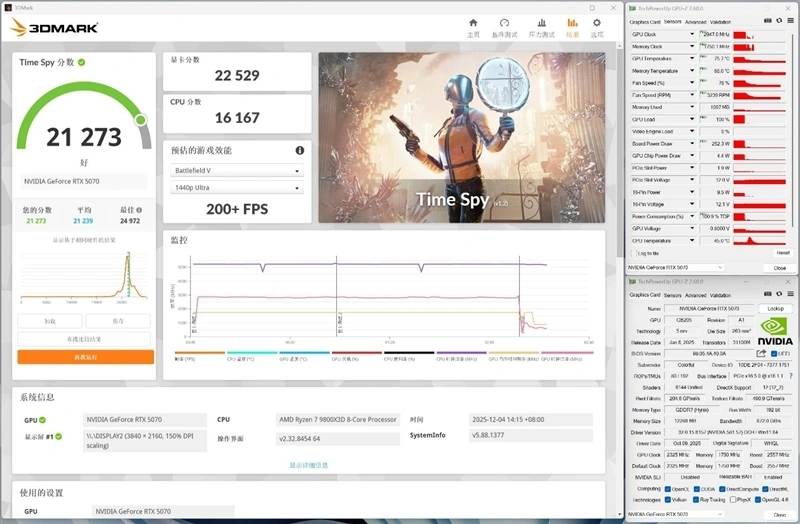Click the orange run again button
The height and width of the screenshot is (524, 800).
coord(85,357)
